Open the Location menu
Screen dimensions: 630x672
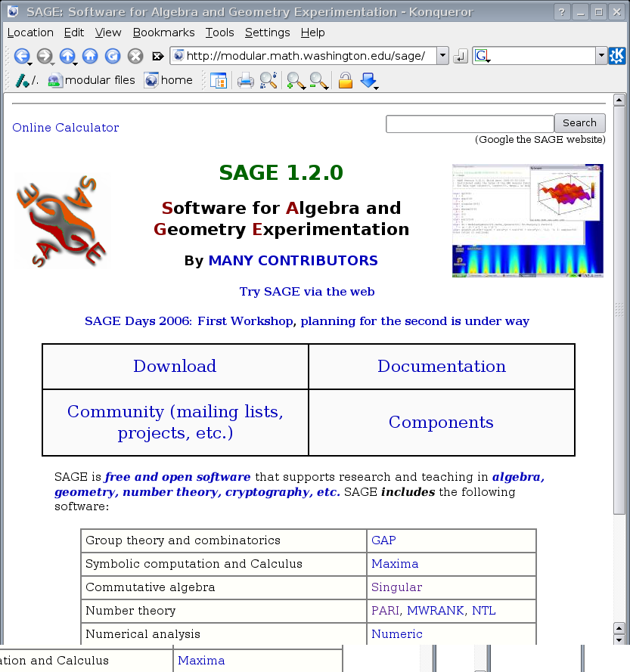30,33
